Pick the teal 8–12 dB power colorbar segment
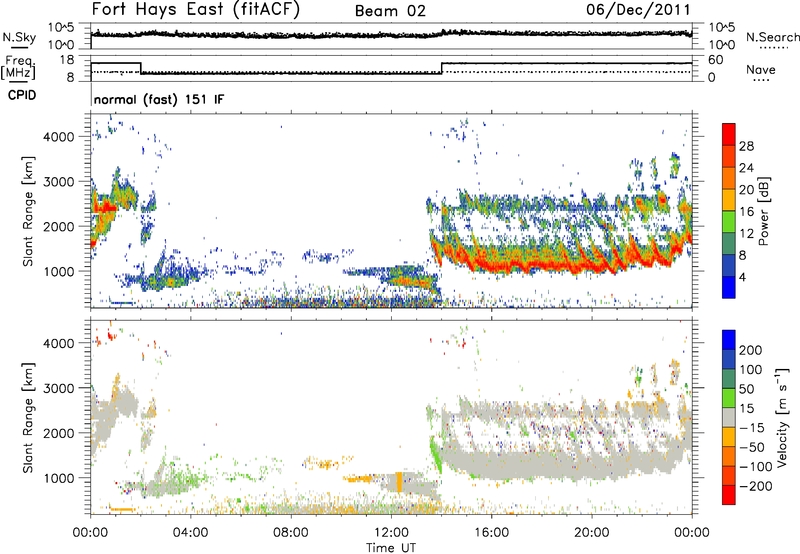Viewport: 800px width, 554px height. click(729, 244)
